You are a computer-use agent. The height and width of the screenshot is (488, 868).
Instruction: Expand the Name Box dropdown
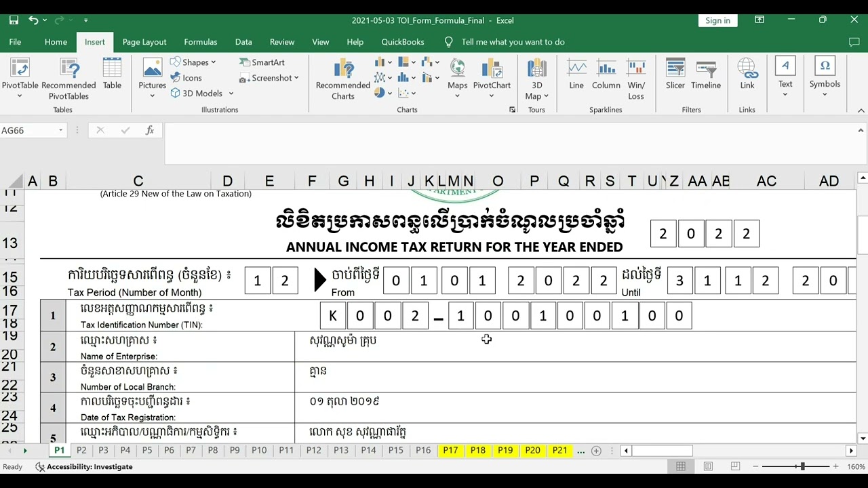tap(60, 130)
